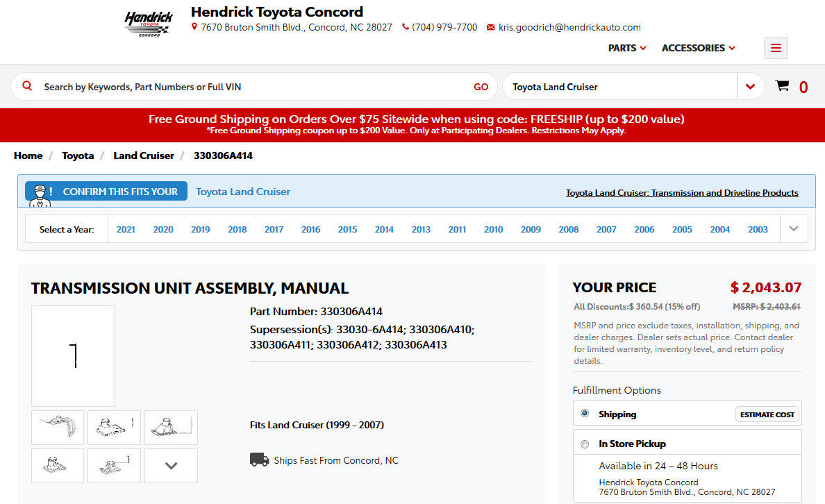This screenshot has width=825, height=504.
Task: Select model year 2020
Action: coord(163,229)
